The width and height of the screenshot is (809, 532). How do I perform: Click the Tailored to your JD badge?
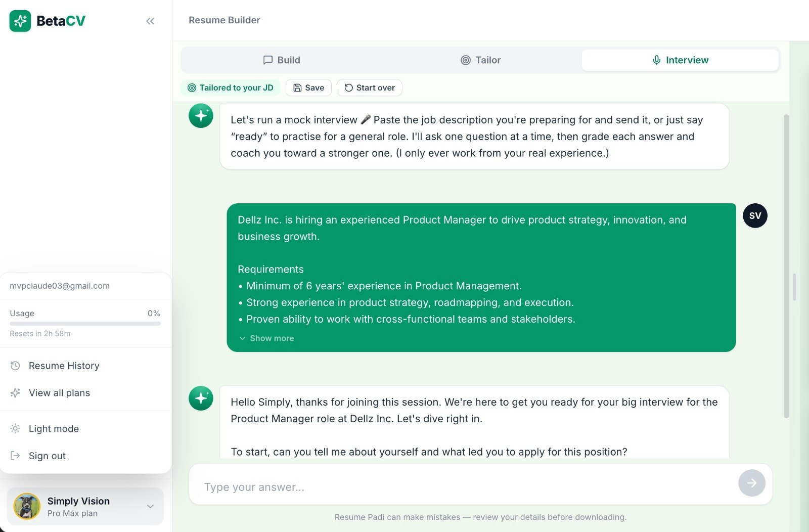pyautogui.click(x=231, y=87)
